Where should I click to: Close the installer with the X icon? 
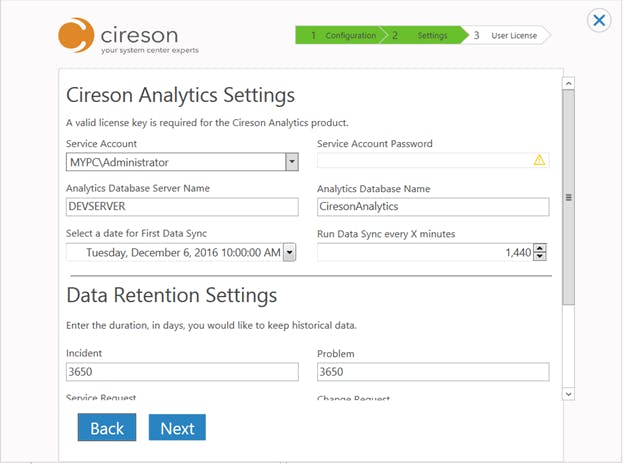click(x=599, y=20)
